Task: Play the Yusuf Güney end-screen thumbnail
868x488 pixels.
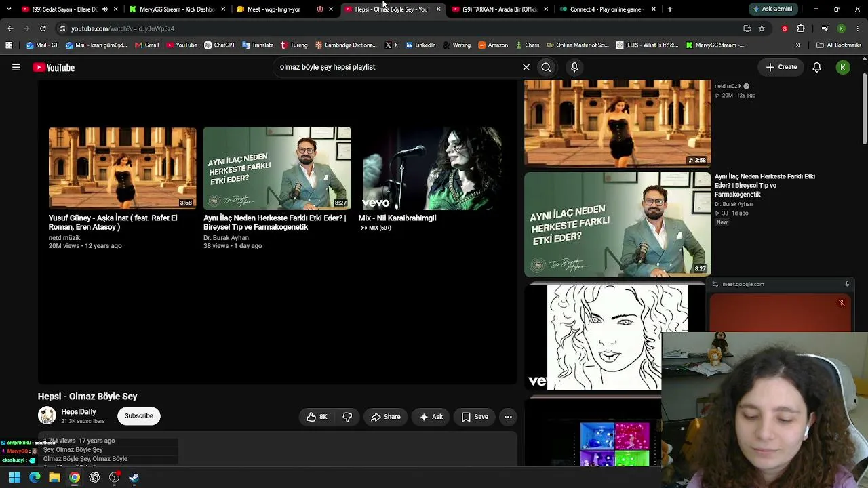Action: tap(122, 167)
